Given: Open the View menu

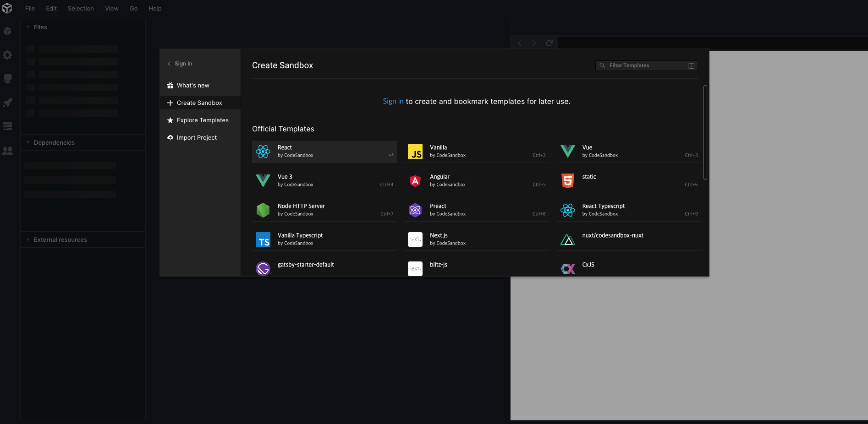Looking at the screenshot, I should (x=112, y=8).
